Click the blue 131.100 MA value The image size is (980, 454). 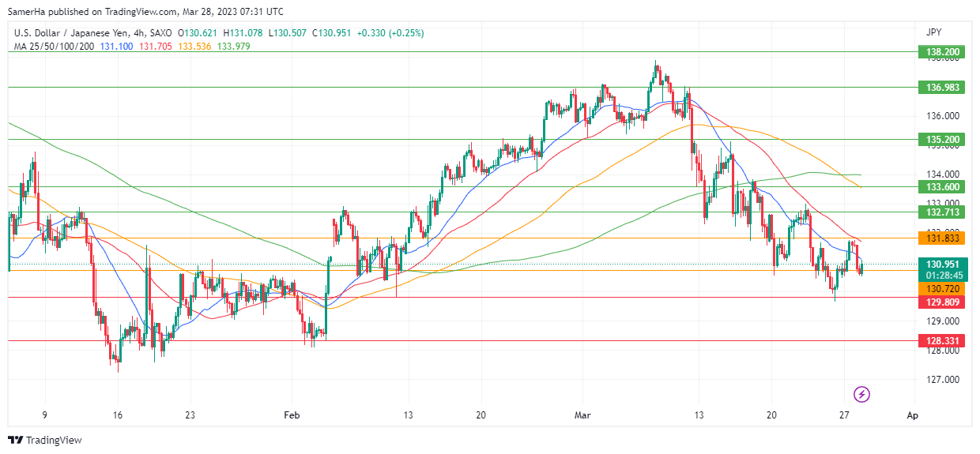point(116,46)
